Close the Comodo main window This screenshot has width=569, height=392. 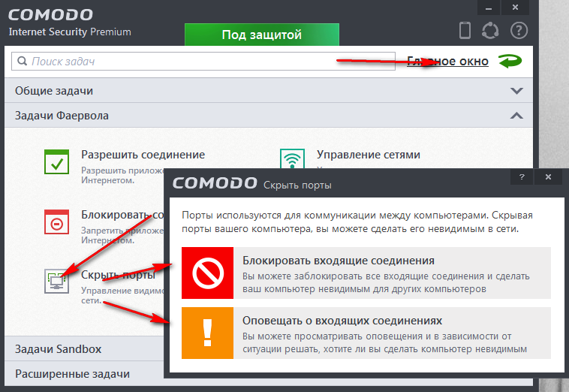click(x=515, y=8)
